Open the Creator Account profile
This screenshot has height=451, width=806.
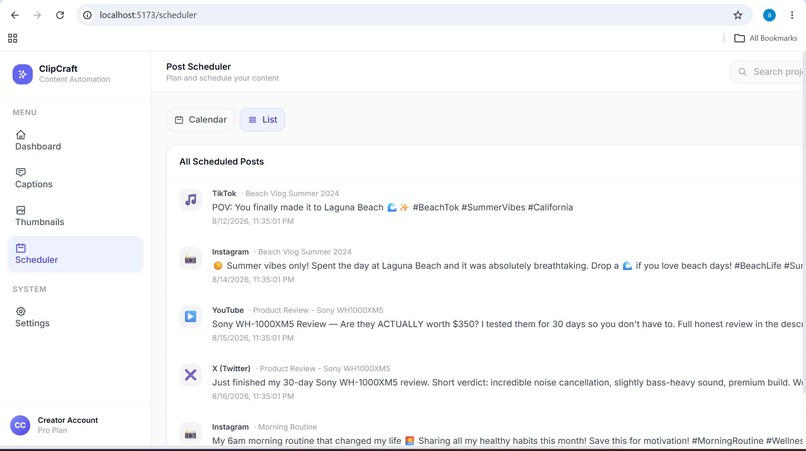click(75, 425)
